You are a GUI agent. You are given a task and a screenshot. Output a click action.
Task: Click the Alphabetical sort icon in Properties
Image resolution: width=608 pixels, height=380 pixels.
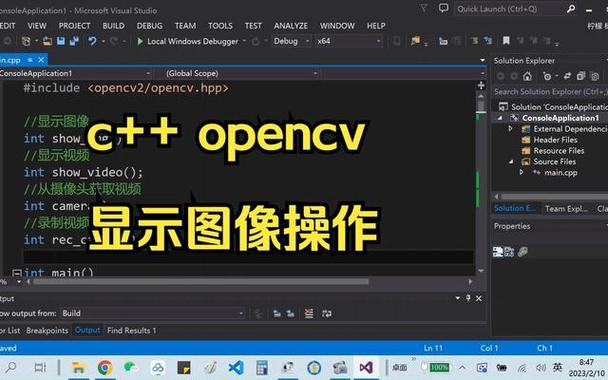[509, 252]
